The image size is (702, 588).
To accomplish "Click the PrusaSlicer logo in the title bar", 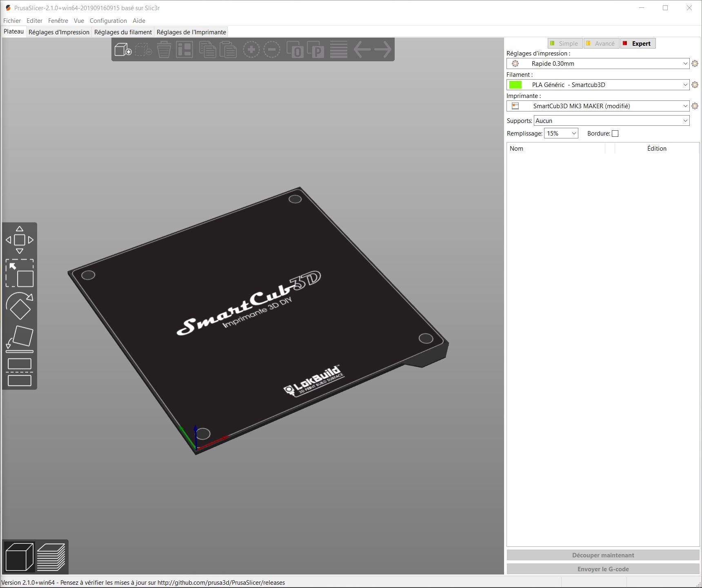I will coord(8,8).
